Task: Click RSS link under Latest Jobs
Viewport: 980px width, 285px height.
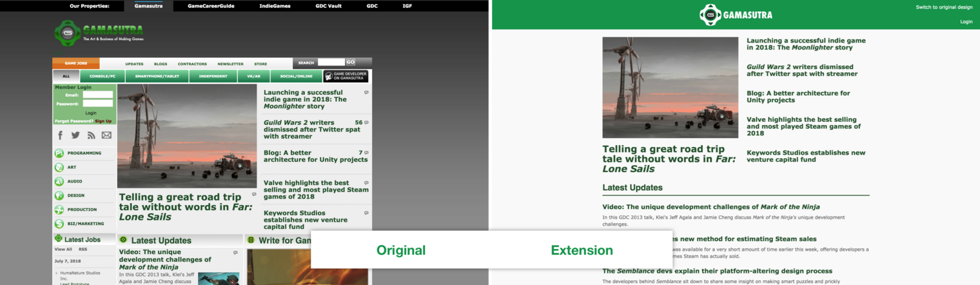Action: pyautogui.click(x=83, y=249)
